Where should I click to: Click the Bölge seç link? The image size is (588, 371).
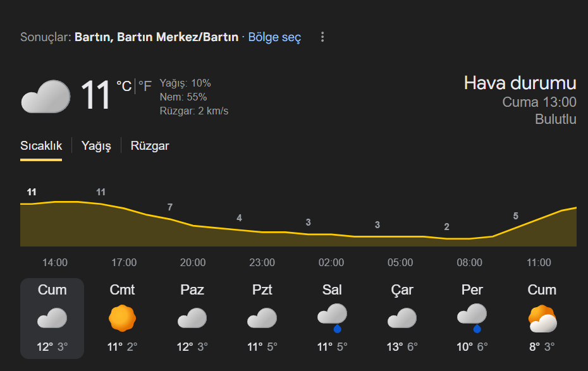click(274, 37)
